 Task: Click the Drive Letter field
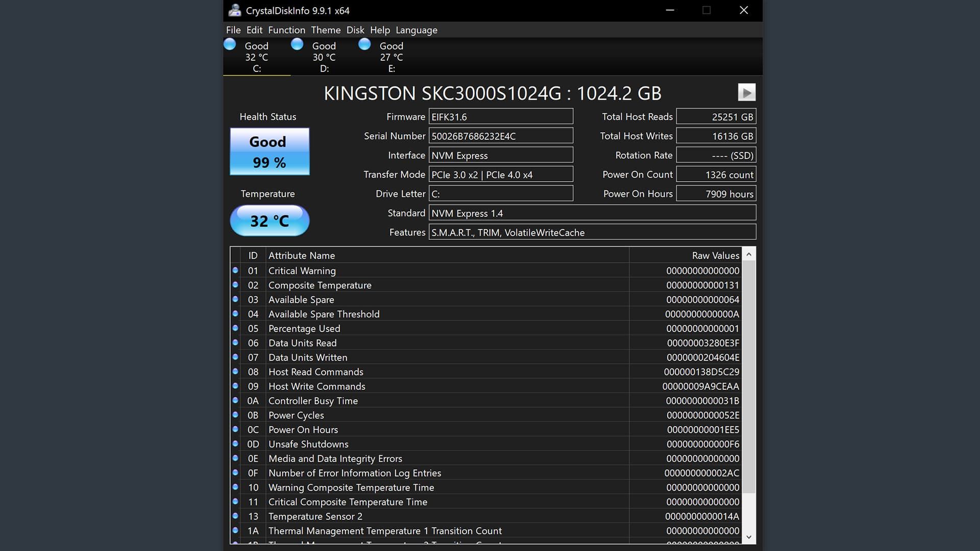click(501, 194)
